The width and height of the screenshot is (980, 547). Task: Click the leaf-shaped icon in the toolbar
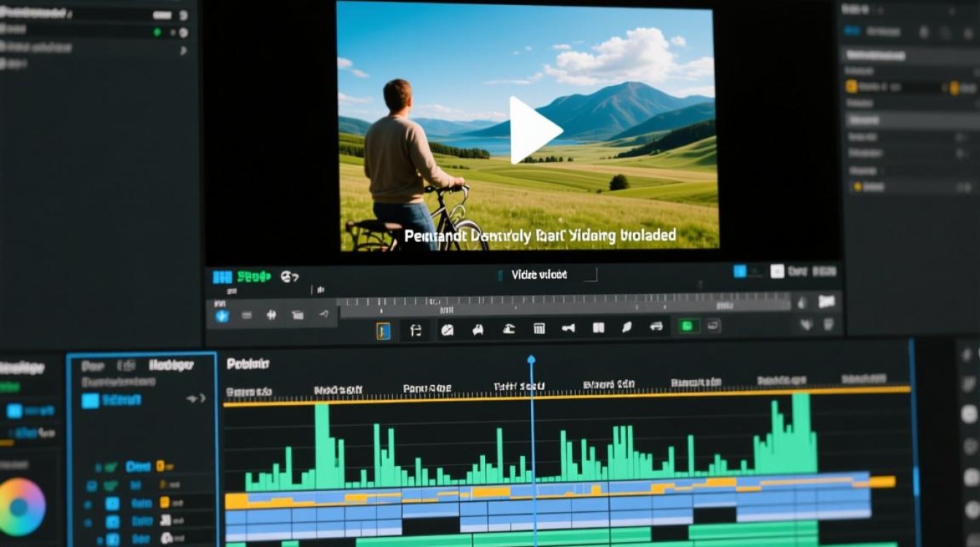(x=626, y=328)
